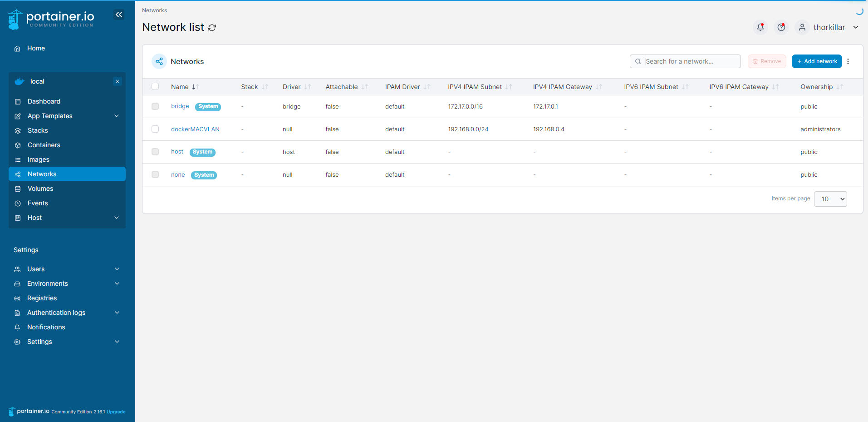Go to Images in sidebar
The width and height of the screenshot is (868, 422).
(67, 159)
